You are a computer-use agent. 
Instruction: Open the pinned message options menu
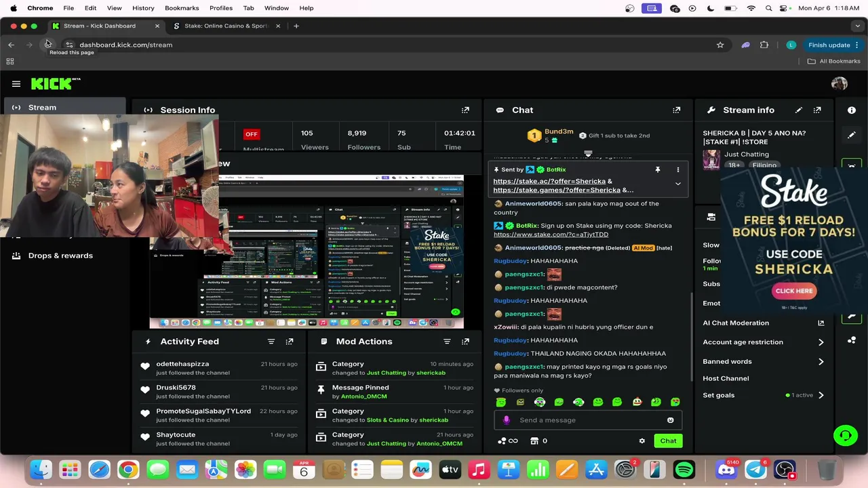[x=677, y=169]
